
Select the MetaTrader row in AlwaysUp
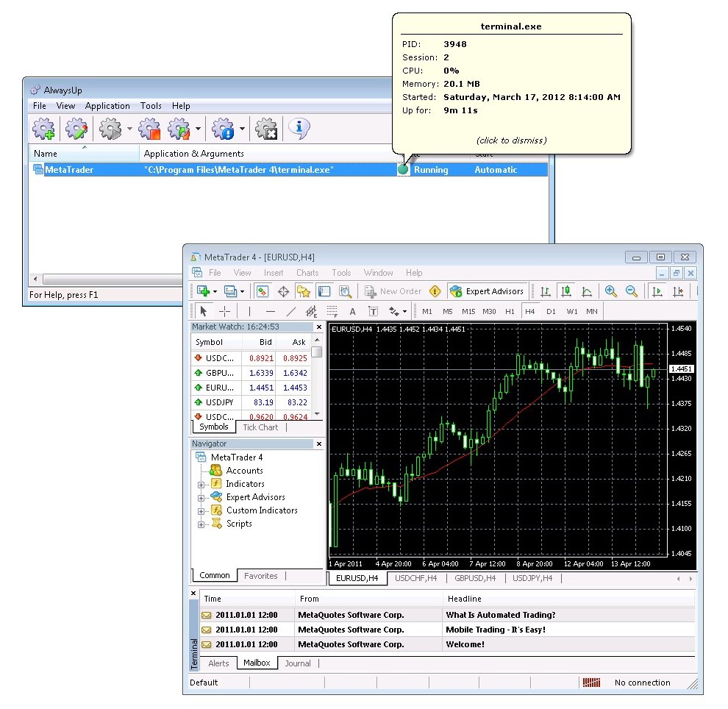pyautogui.click(x=289, y=169)
